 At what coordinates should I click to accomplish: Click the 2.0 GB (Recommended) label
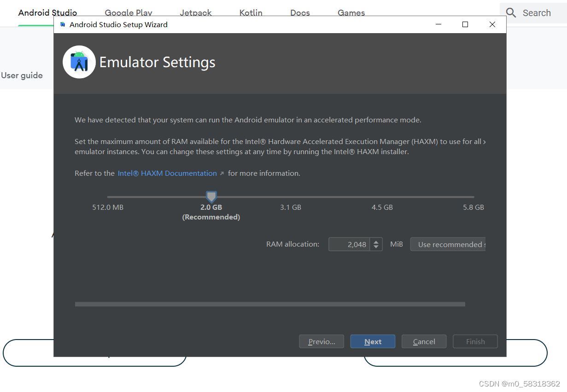(x=211, y=212)
